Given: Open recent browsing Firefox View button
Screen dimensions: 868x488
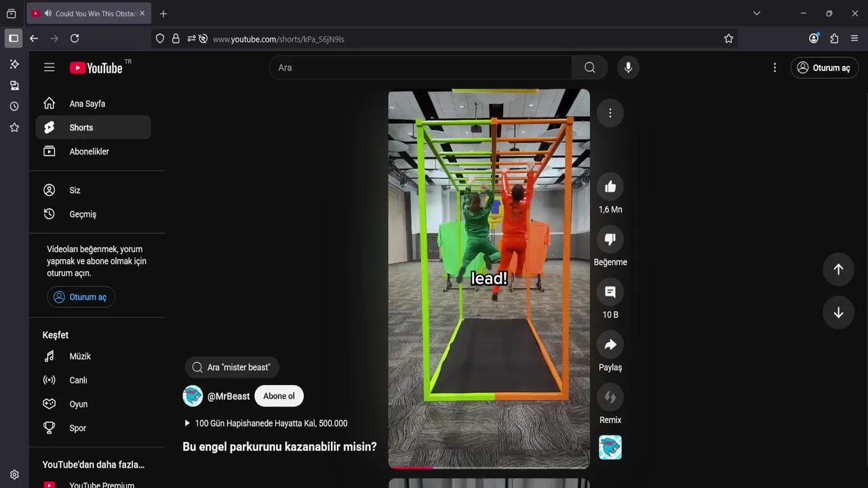Looking at the screenshot, I should point(11,13).
